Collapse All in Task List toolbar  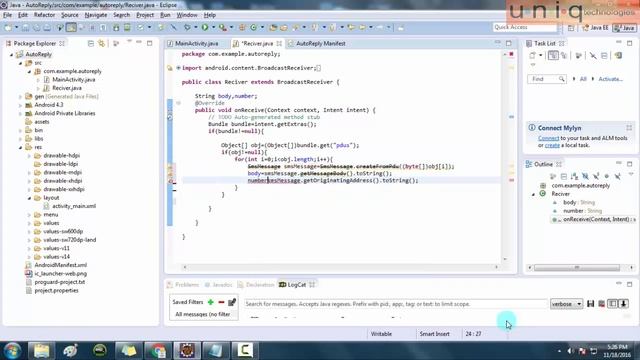tap(604, 56)
